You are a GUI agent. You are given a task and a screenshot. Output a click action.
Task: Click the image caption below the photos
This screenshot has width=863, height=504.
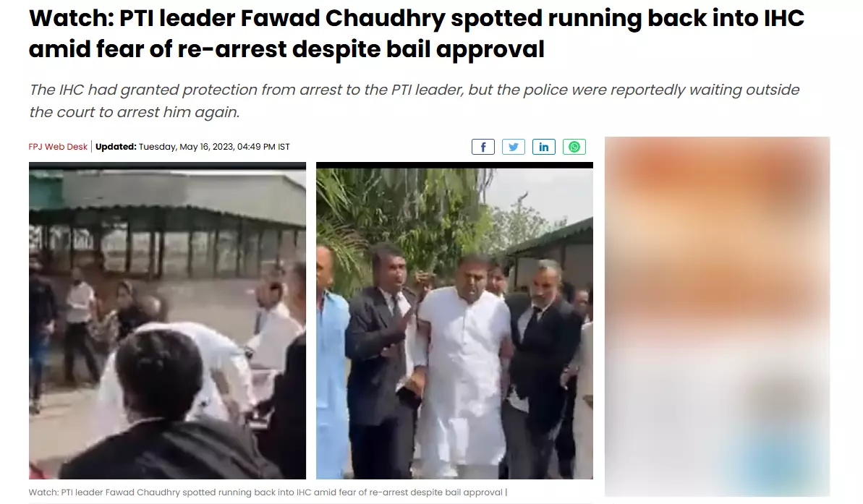[268, 492]
